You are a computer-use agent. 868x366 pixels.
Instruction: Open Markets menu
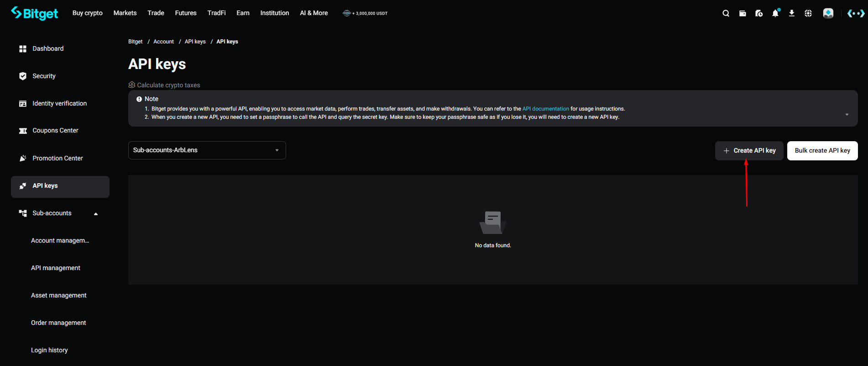tap(125, 13)
